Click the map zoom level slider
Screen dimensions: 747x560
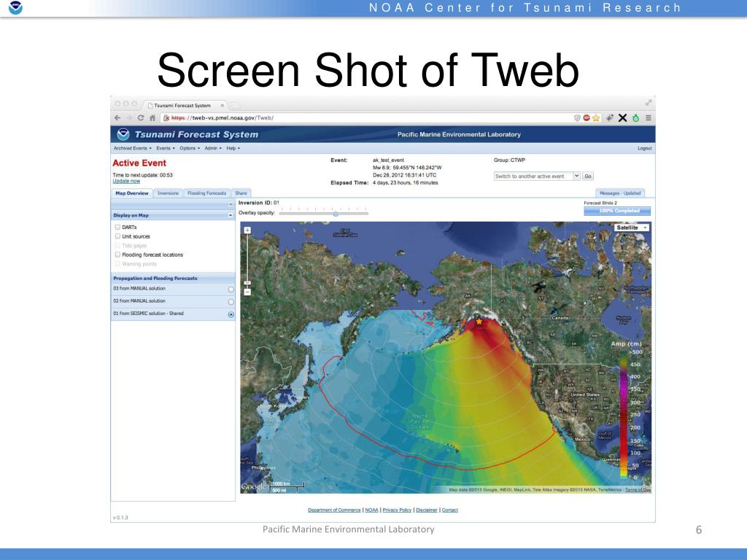pos(247,283)
